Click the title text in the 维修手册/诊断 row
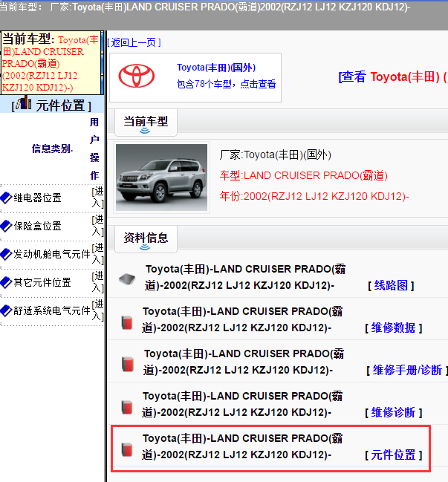 [244, 362]
